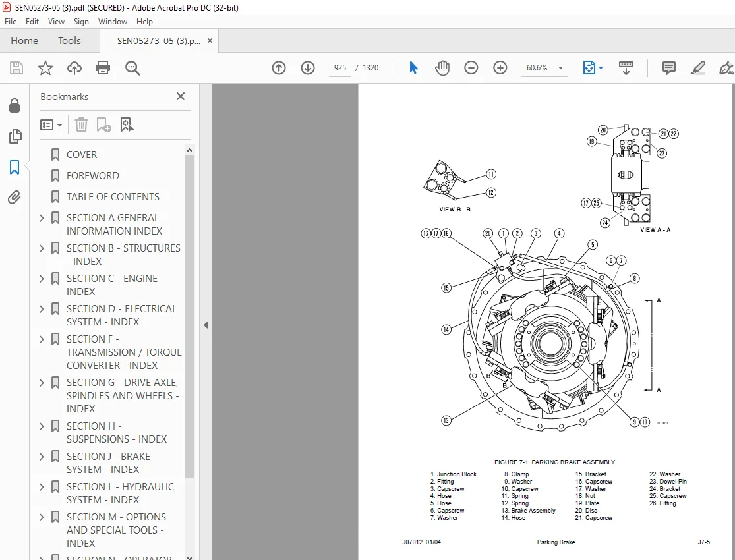Image resolution: width=735 pixels, height=560 pixels.
Task: Go to previous page arrow
Action: coord(279,68)
